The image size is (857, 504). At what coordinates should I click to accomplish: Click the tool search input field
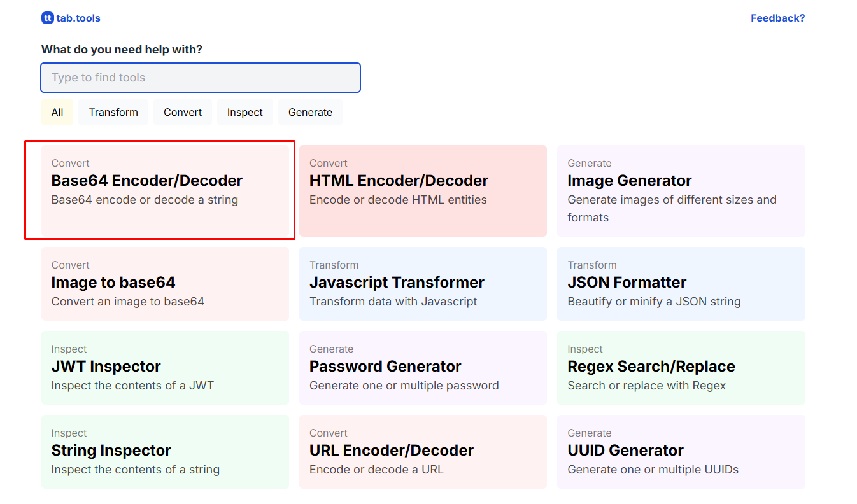pos(201,77)
